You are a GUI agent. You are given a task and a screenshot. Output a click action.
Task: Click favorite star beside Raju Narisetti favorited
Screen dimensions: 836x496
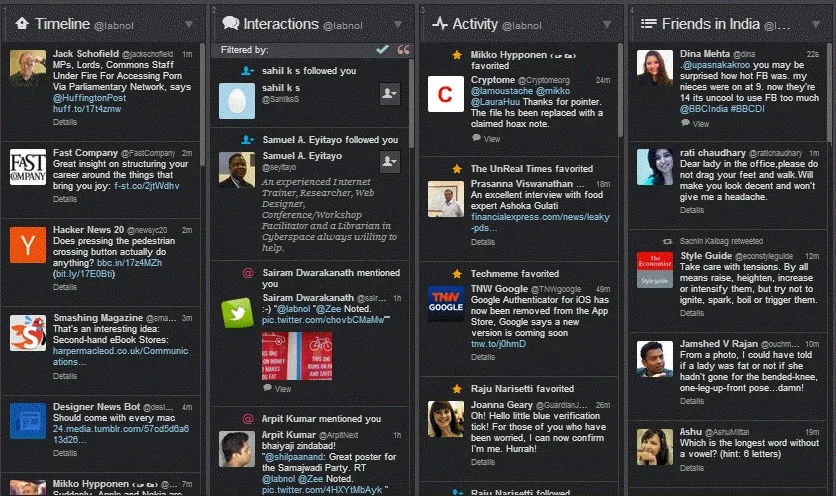pos(457,389)
